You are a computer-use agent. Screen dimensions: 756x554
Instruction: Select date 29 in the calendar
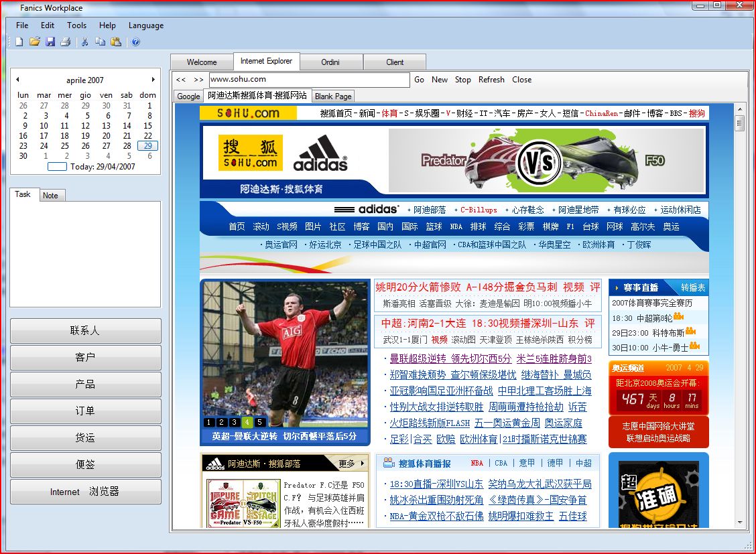[x=147, y=145]
